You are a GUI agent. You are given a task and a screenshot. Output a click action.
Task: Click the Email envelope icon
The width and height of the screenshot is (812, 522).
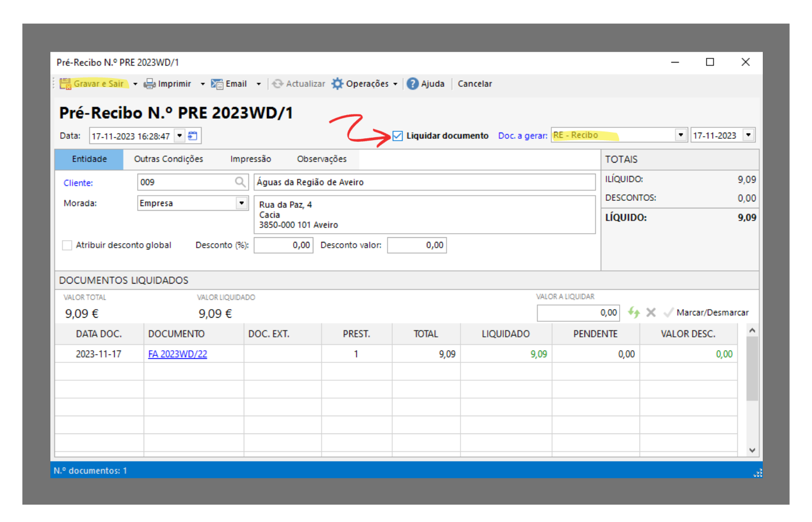coord(217,84)
